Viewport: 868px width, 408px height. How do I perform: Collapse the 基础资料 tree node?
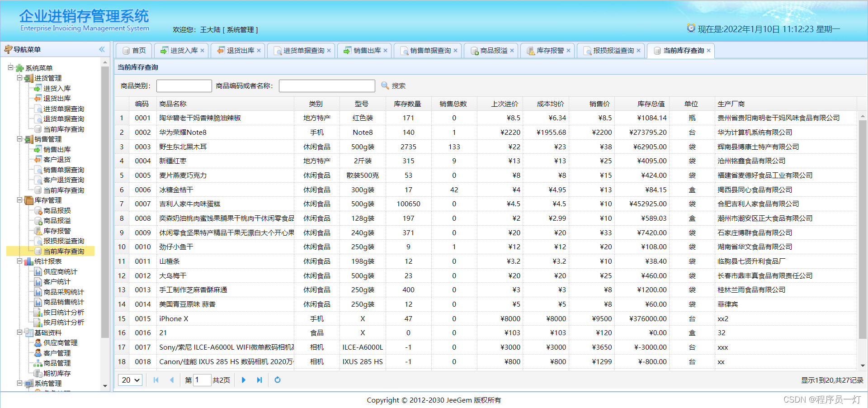19,332
